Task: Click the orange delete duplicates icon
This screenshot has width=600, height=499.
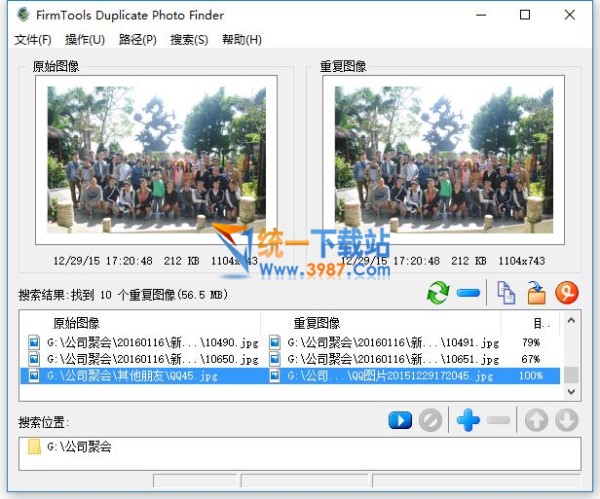Action: [x=568, y=293]
